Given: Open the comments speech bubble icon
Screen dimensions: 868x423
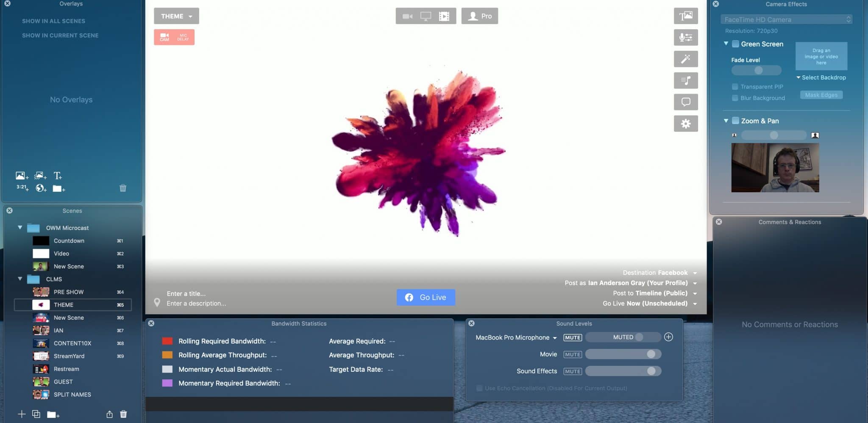Looking at the screenshot, I should [x=685, y=102].
